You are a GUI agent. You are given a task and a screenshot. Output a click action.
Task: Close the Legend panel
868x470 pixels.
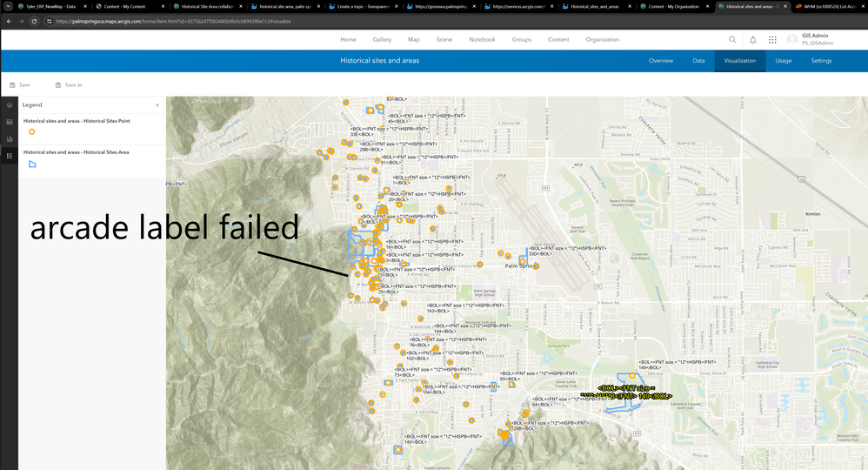click(x=157, y=104)
